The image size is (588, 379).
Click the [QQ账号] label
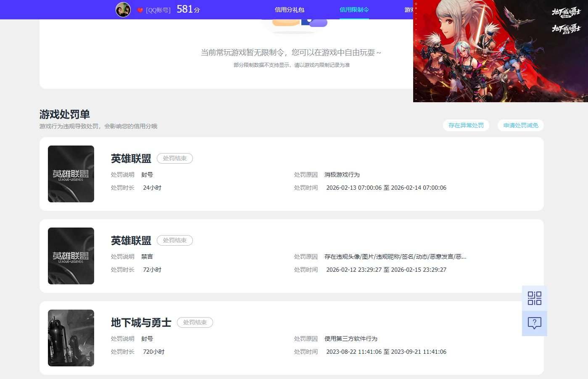click(x=158, y=10)
